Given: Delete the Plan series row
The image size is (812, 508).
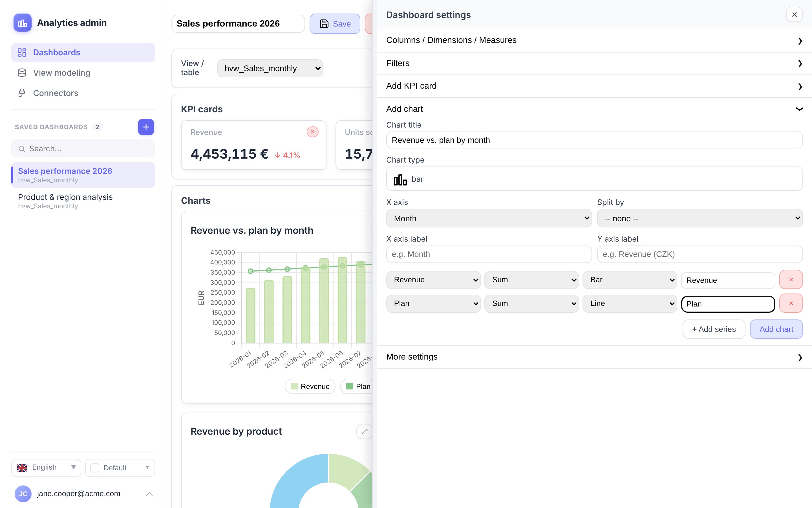Looking at the screenshot, I should click(x=791, y=303).
